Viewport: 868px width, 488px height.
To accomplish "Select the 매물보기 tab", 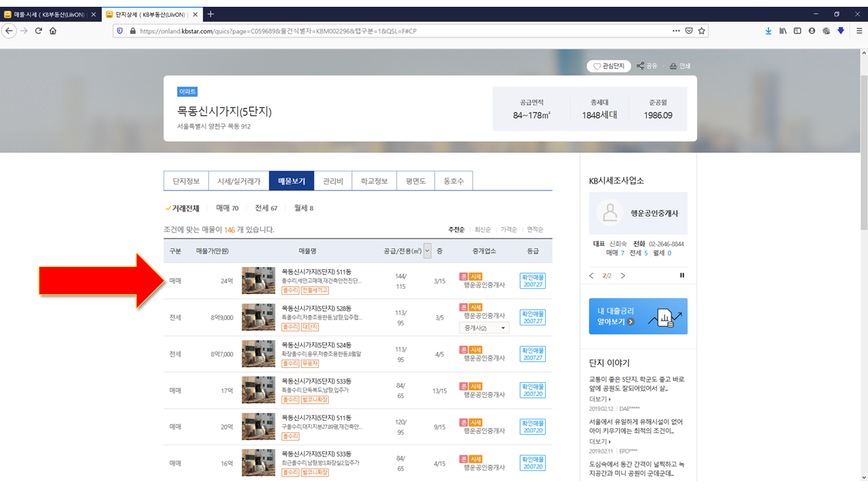I will pyautogui.click(x=292, y=181).
